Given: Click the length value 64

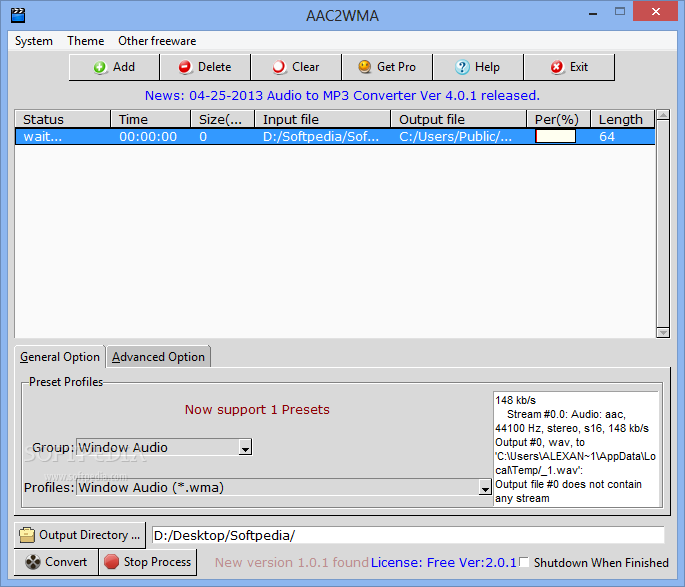Looking at the screenshot, I should tap(607, 137).
